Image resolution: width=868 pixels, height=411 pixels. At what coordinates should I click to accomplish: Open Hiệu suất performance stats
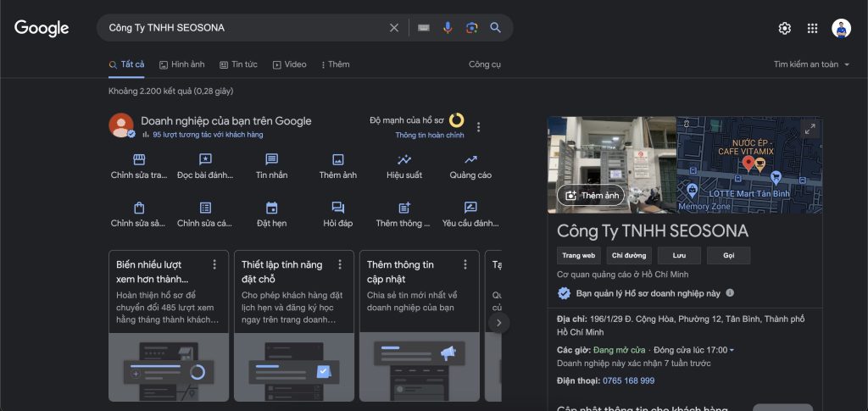point(404,166)
